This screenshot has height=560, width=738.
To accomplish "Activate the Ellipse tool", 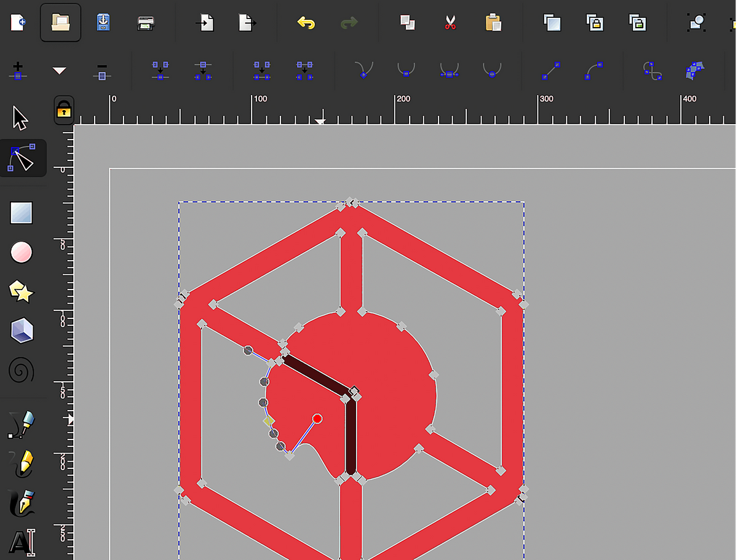I will pyautogui.click(x=22, y=252).
